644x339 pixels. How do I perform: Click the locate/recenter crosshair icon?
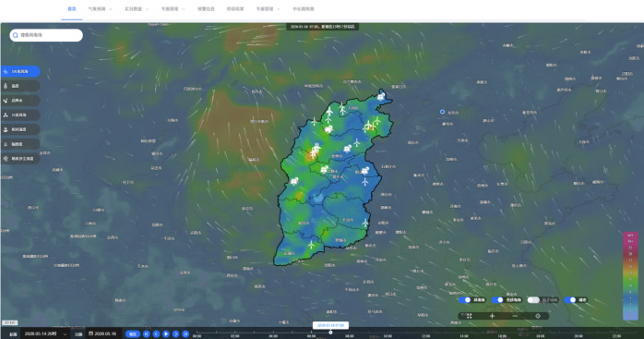tap(538, 316)
